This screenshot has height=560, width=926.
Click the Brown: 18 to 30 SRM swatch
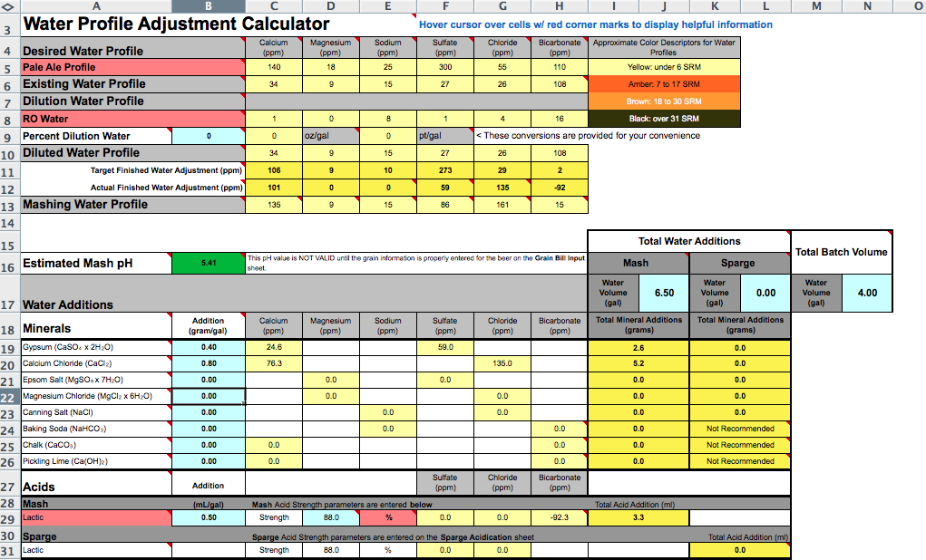[664, 101]
